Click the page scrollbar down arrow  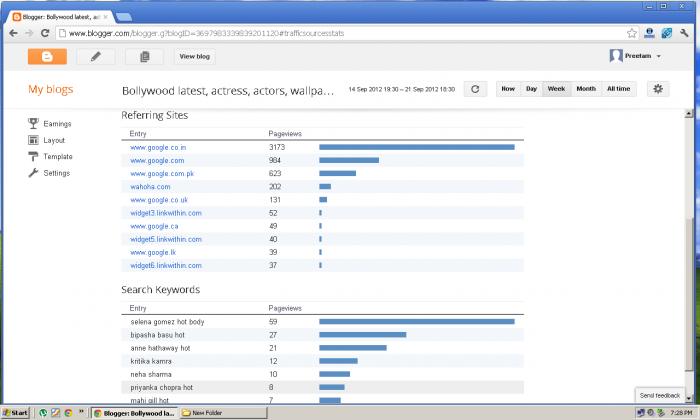pos(688,399)
